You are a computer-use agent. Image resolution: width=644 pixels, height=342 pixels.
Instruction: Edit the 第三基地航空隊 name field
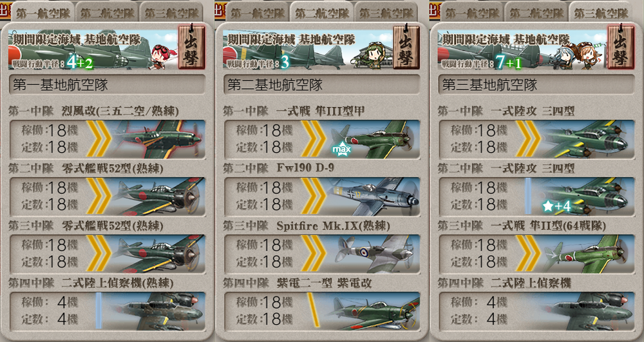point(536,84)
